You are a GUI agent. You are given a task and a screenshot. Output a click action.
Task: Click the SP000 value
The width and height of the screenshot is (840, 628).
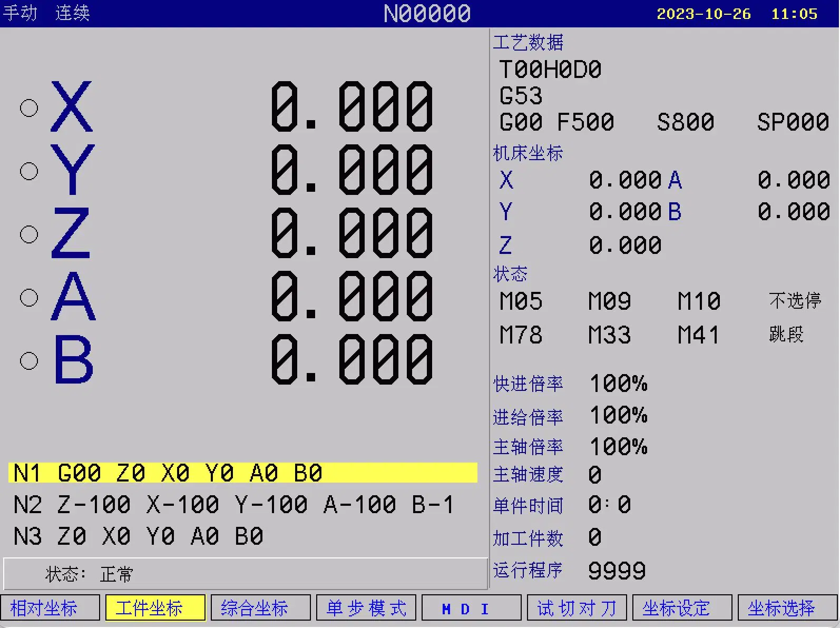pyautogui.click(x=793, y=122)
